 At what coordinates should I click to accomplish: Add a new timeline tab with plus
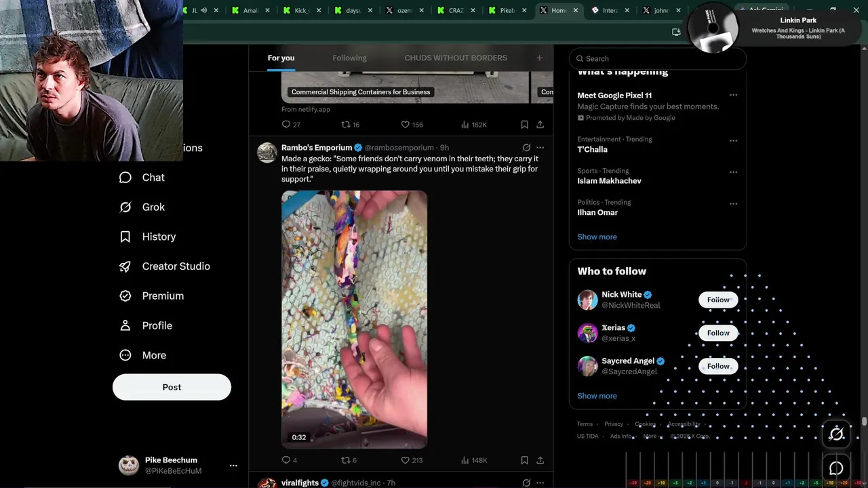click(x=539, y=58)
